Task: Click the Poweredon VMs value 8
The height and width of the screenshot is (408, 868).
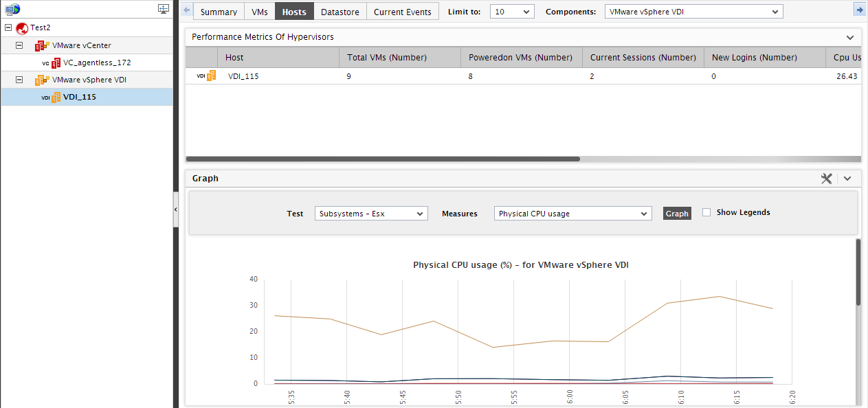Action: (471, 76)
